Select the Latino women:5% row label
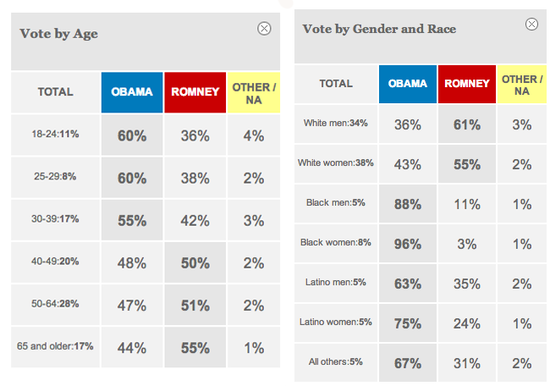 336,322
